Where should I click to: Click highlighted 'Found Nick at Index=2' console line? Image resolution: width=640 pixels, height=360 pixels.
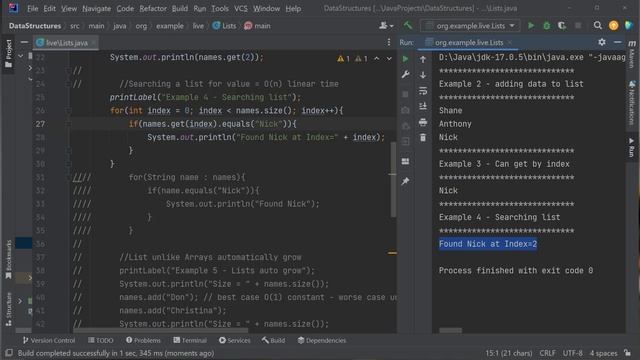point(488,244)
